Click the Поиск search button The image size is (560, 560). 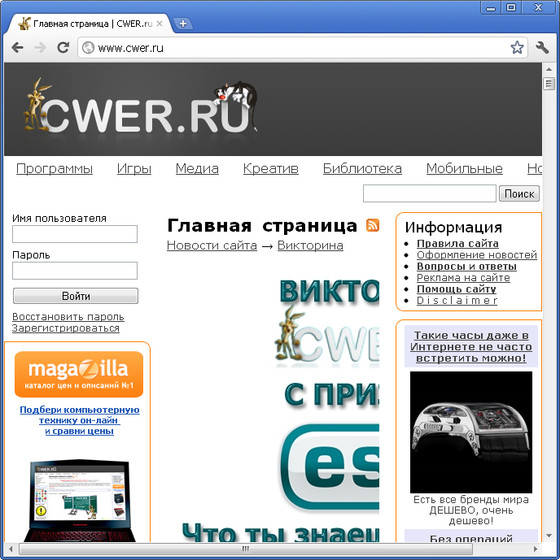[x=519, y=194]
